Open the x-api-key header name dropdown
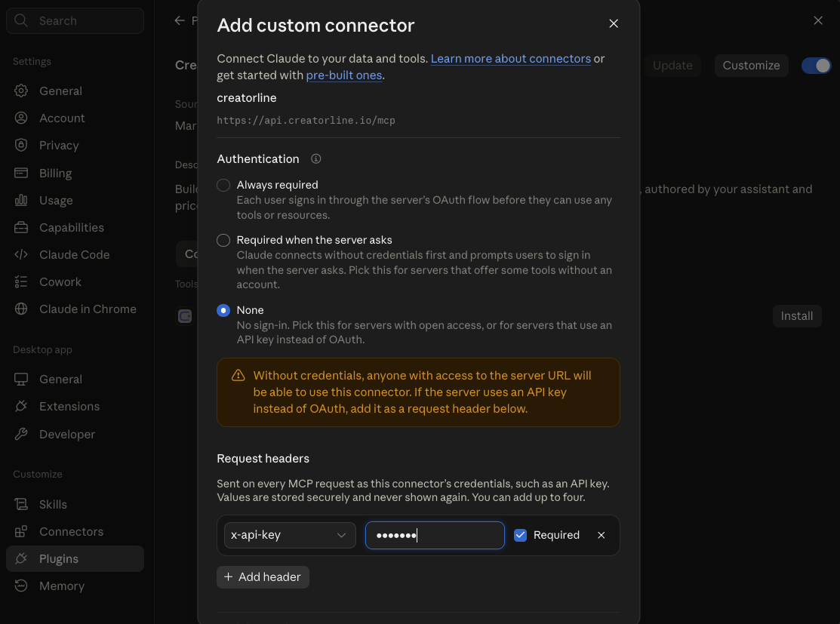Image resolution: width=840 pixels, height=624 pixels. coord(290,535)
